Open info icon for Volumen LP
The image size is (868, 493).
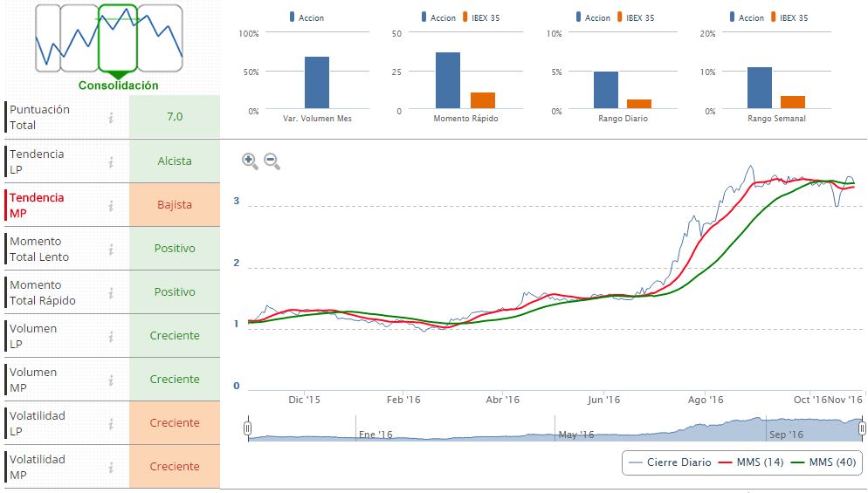(x=111, y=337)
